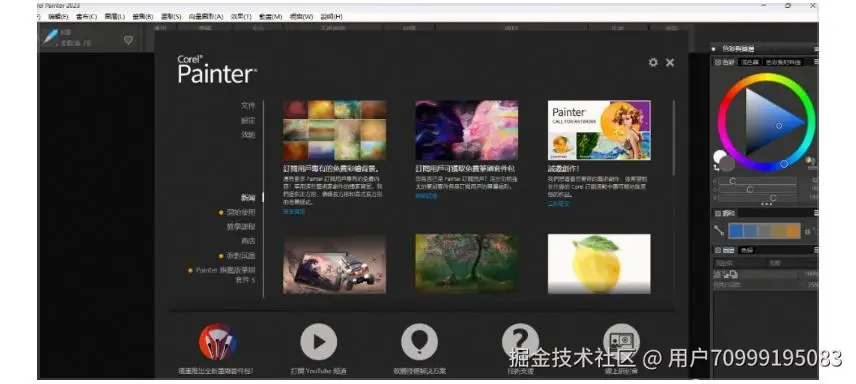Open the 效果(T) menu
The image size is (856, 384).
241,16
